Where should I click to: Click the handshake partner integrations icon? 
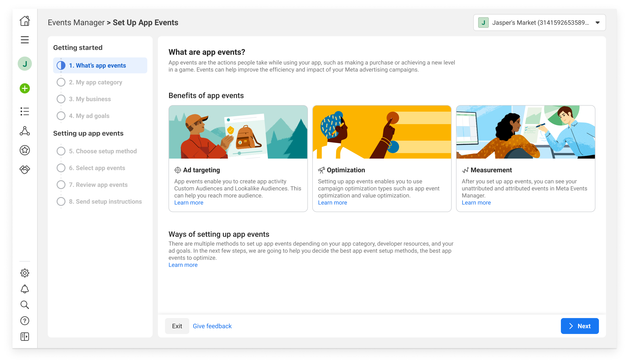point(25,169)
